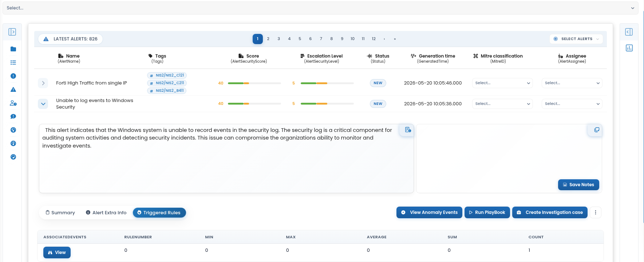The height and width of the screenshot is (262, 644).
Task: Open the user settings sidebar icon
Action: click(13, 103)
